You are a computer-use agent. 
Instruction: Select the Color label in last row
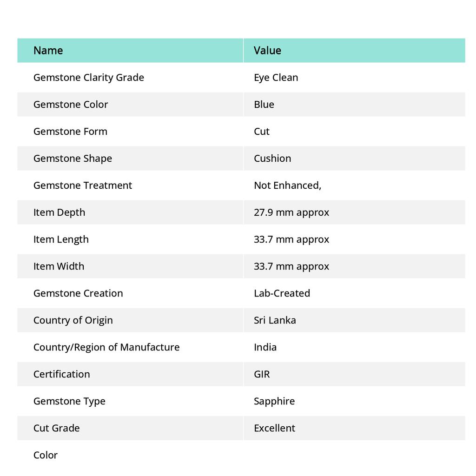click(x=46, y=455)
